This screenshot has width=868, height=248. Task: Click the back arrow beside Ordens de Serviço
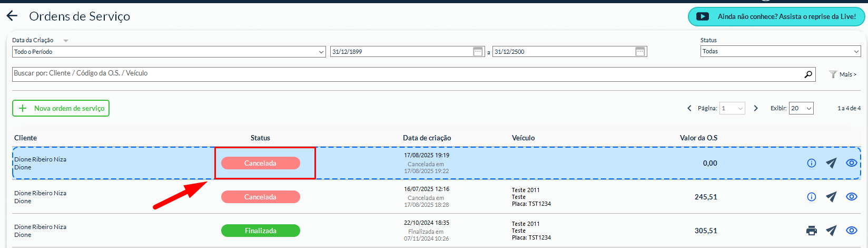(x=12, y=16)
